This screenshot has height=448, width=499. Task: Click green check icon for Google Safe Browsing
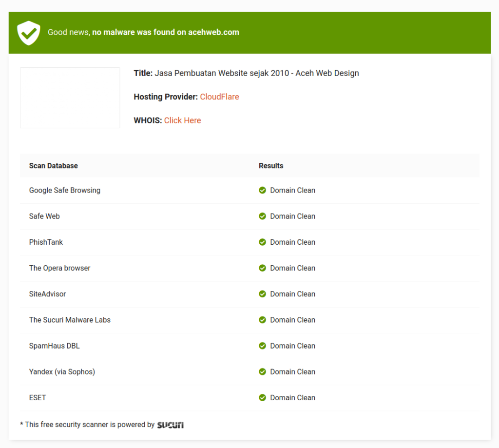click(262, 190)
